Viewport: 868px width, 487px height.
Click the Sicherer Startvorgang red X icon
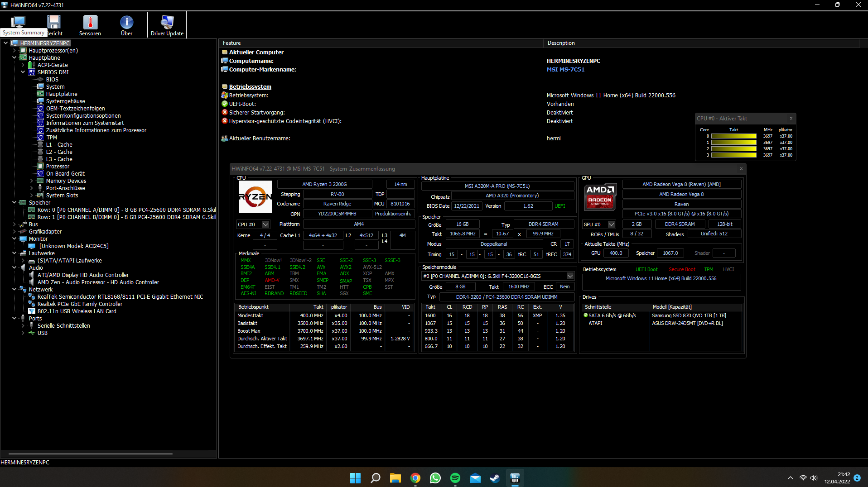224,113
